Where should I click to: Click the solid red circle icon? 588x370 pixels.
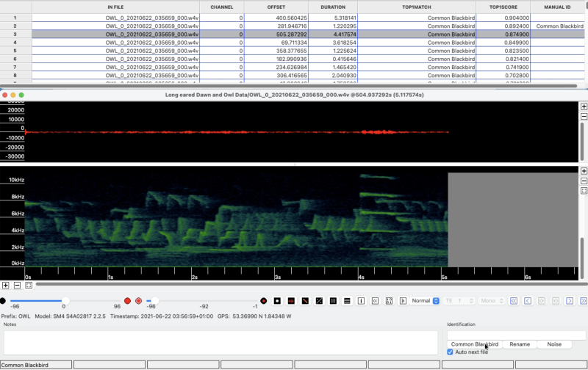[127, 301]
